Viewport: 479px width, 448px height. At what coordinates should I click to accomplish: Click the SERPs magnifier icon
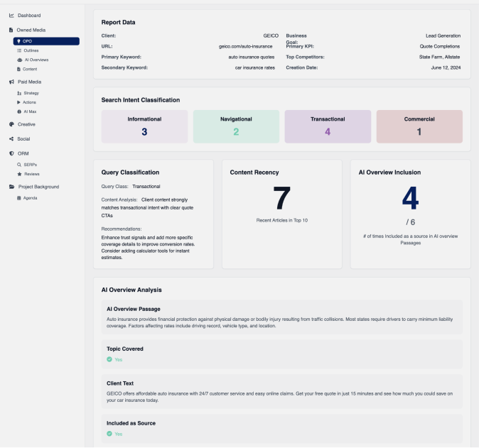click(x=18, y=164)
